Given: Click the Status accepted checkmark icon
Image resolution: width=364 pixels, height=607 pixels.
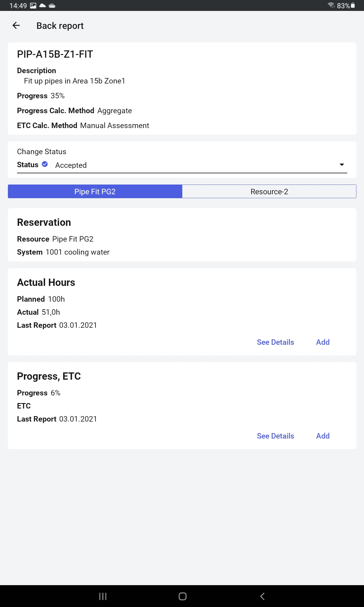Looking at the screenshot, I should [45, 164].
